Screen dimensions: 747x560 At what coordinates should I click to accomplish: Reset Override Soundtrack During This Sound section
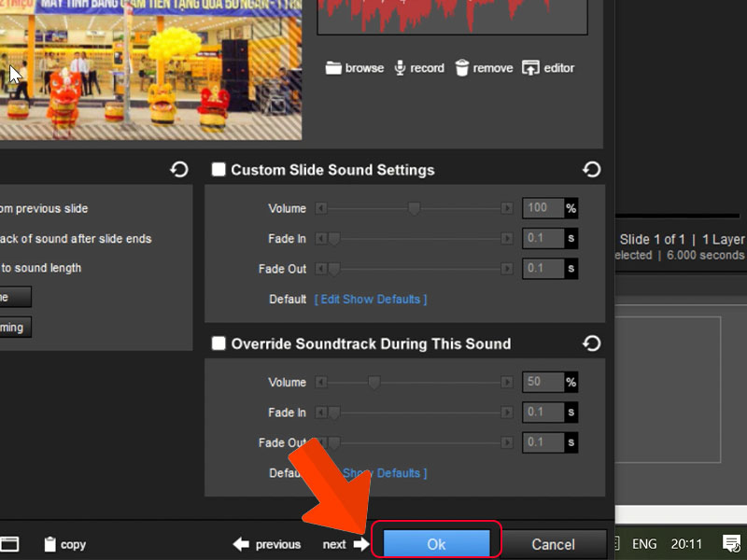[591, 343]
